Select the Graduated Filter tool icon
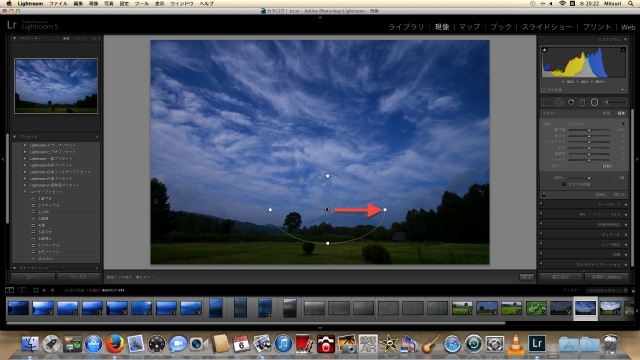 point(582,102)
